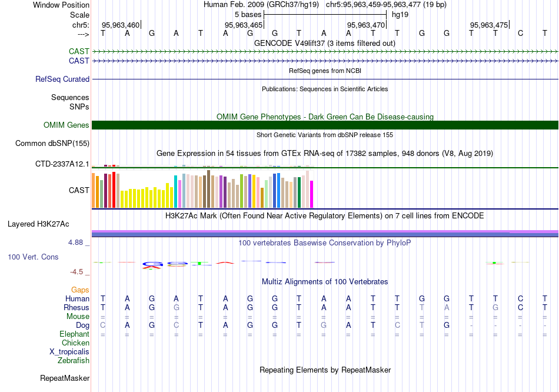
Task: Click the green CAST transcript arrow line
Action: pyautogui.click(x=325, y=52)
